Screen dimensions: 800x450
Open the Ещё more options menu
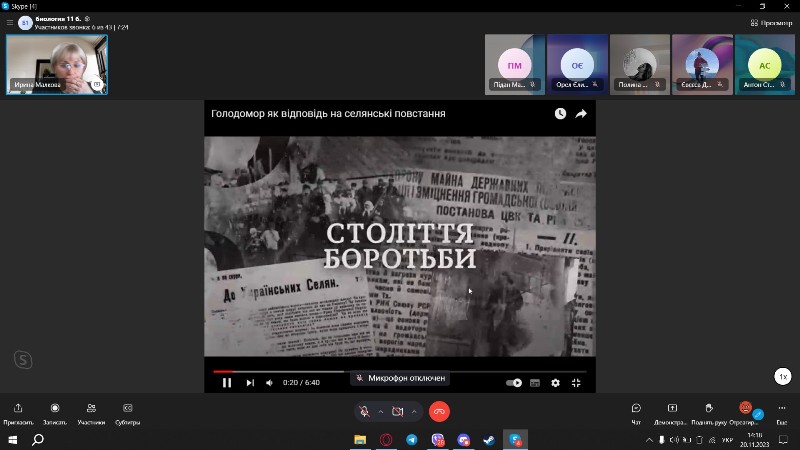pos(782,414)
